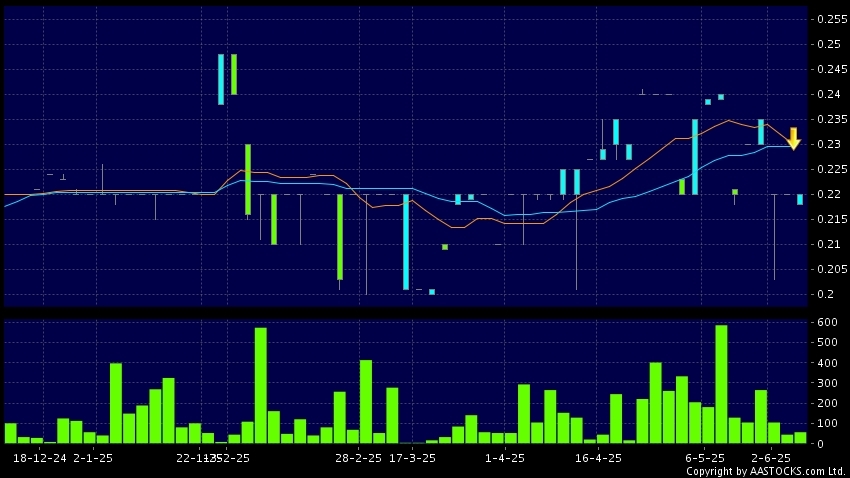Click the 0.2 price axis label
Screen dimensions: 850x478
coord(826,294)
